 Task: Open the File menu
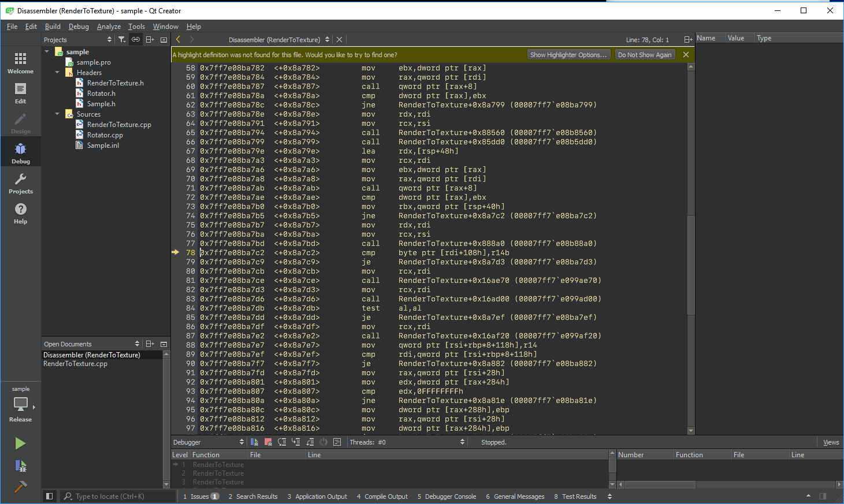12,27
